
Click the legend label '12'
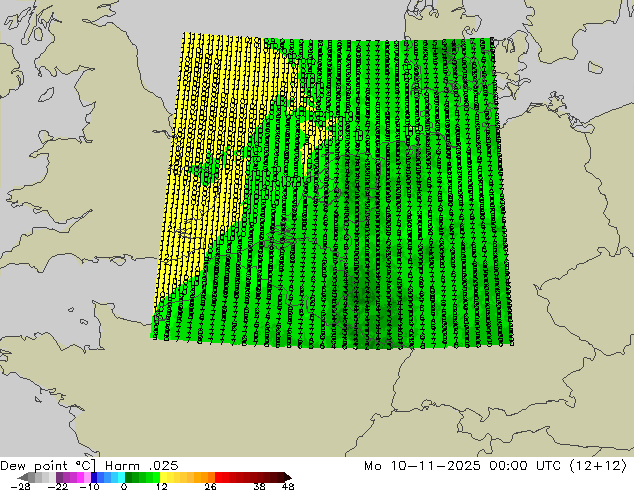point(162,486)
